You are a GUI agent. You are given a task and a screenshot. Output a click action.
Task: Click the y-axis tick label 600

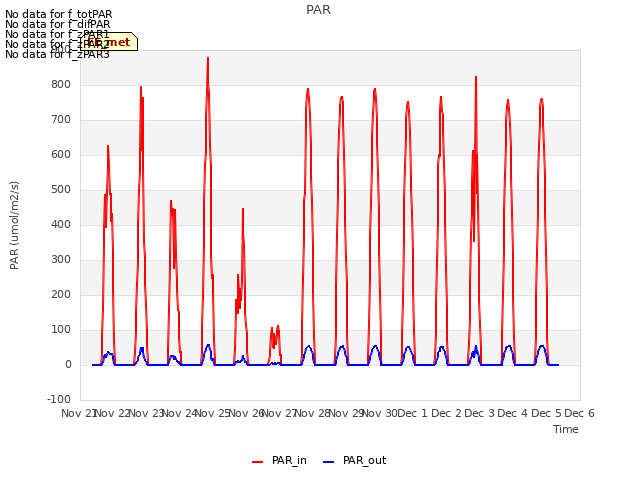coord(61,155)
